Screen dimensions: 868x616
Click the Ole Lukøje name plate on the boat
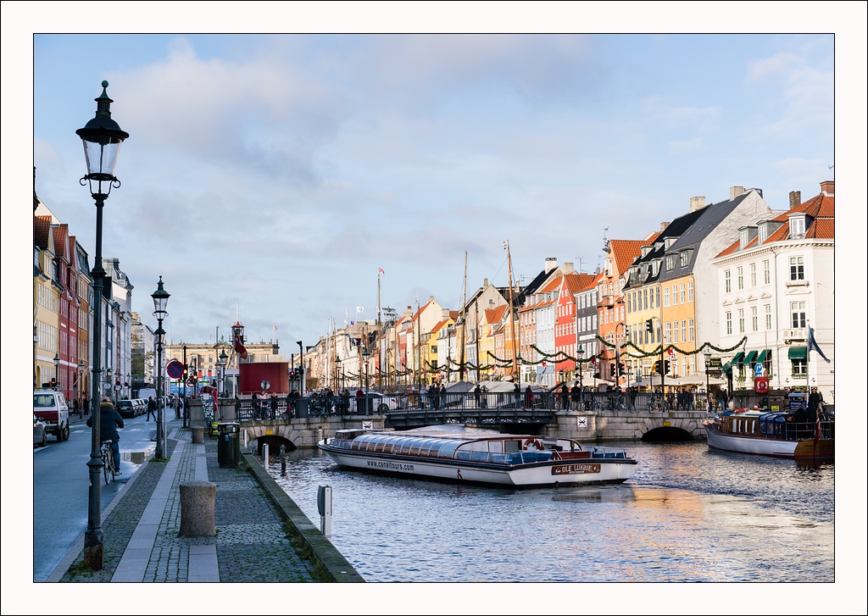click(x=576, y=469)
